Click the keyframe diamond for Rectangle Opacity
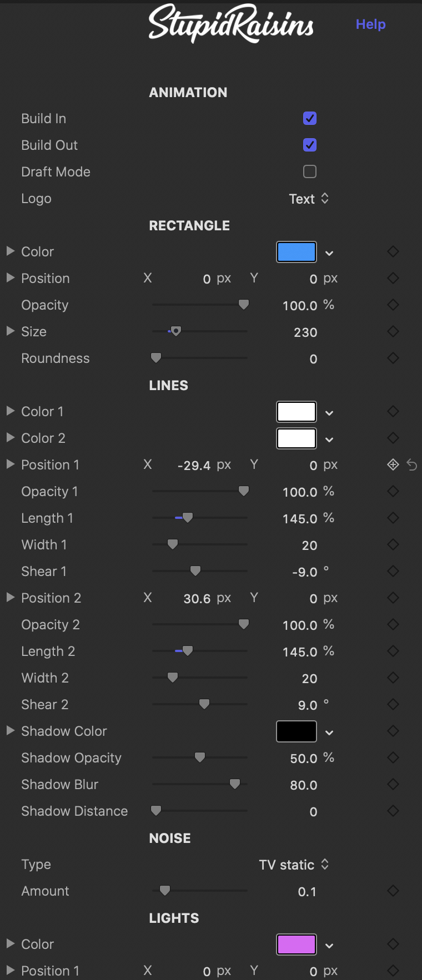 (393, 305)
